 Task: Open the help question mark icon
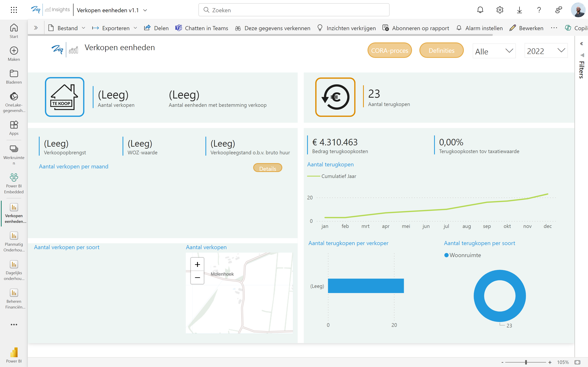coord(539,10)
